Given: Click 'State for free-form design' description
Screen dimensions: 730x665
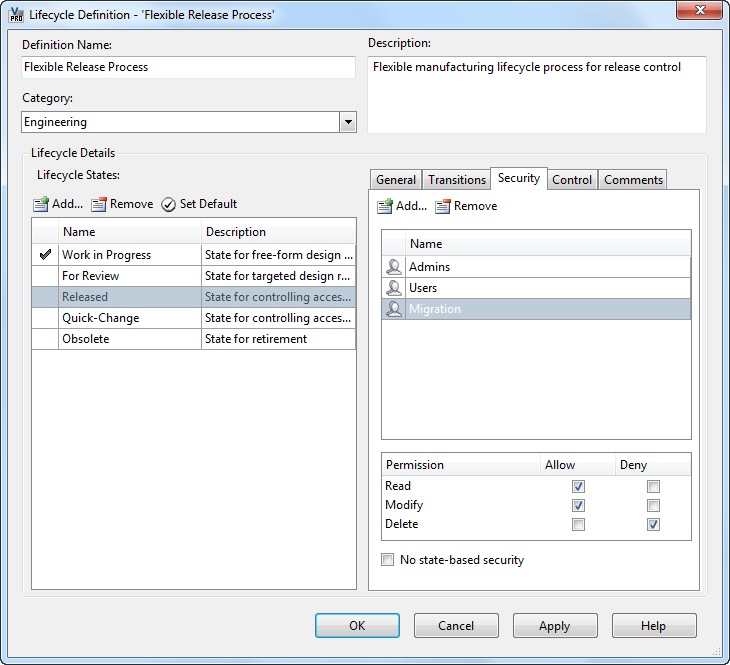Looking at the screenshot, I should click(x=278, y=255).
